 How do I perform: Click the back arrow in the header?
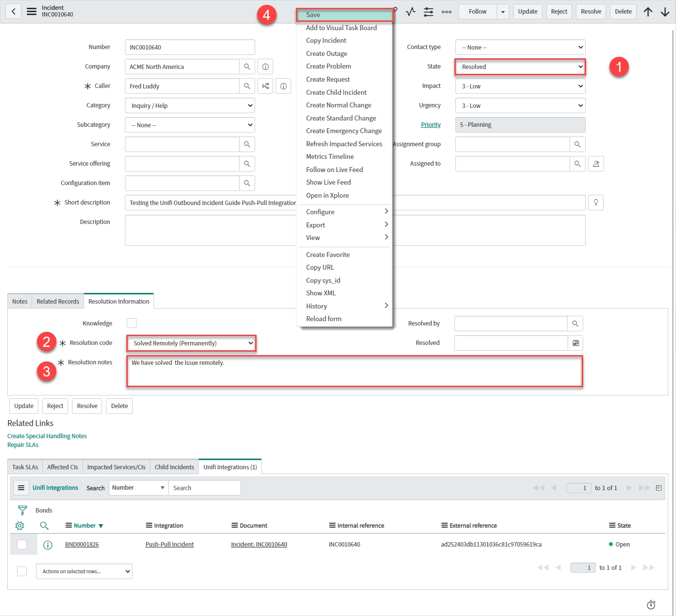point(14,11)
